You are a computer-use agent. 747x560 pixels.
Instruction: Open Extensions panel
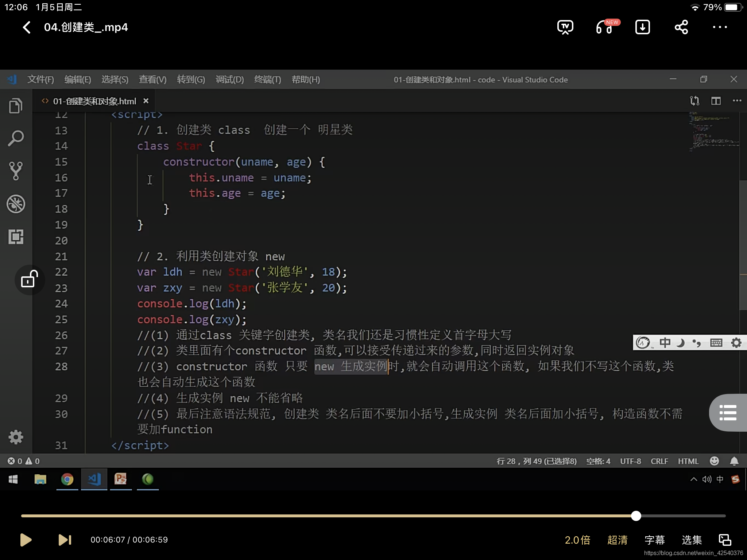[x=16, y=237]
